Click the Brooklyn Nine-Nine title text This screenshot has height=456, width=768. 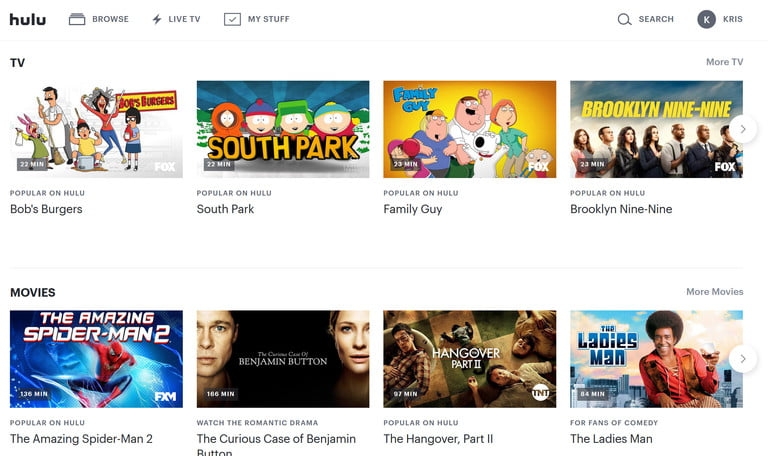pyautogui.click(x=621, y=209)
